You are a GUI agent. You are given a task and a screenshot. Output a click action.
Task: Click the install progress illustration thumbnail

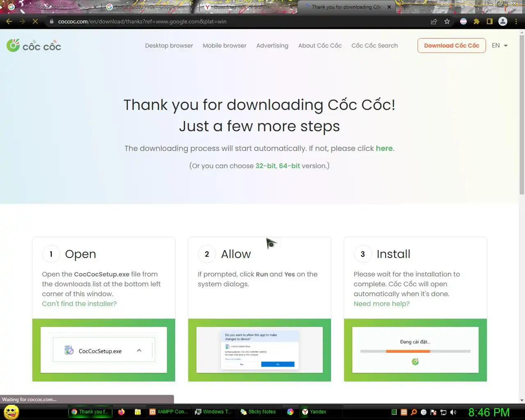(x=415, y=350)
